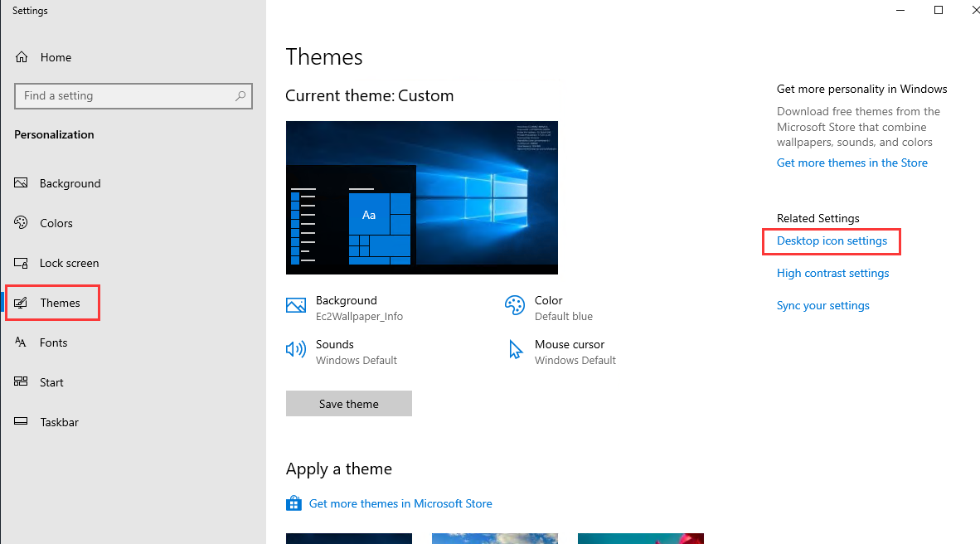Image resolution: width=980 pixels, height=544 pixels.
Task: Click the Lock screen icon in sidebar
Action: click(21, 263)
